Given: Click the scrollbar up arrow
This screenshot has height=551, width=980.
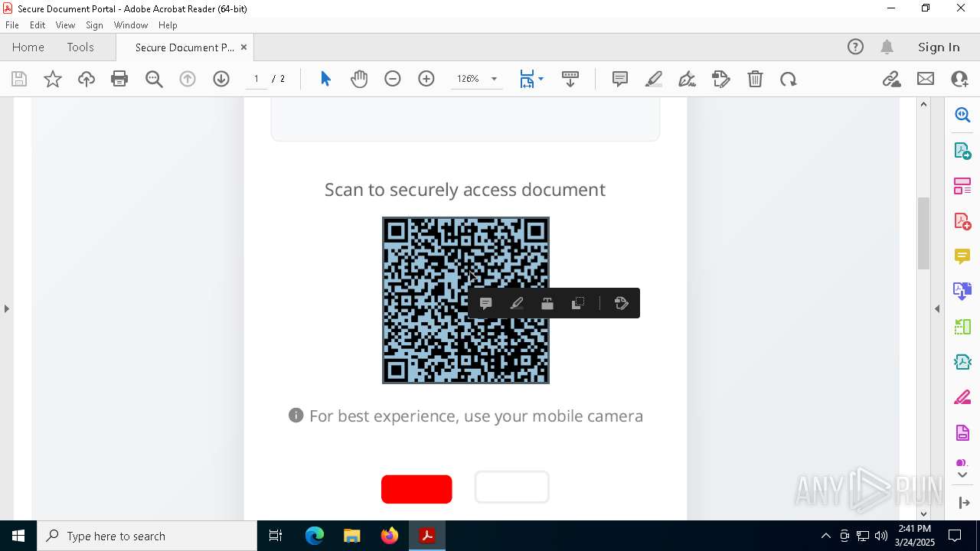Looking at the screenshot, I should tap(923, 104).
